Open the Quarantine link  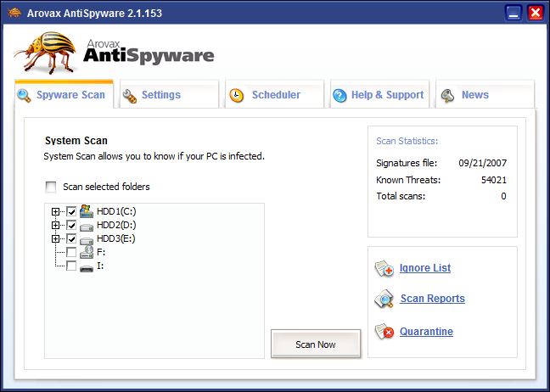(426, 332)
